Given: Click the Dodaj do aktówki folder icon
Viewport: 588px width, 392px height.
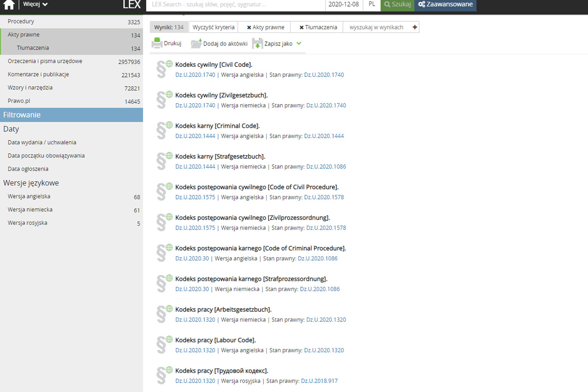Looking at the screenshot, I should pyautogui.click(x=196, y=44).
